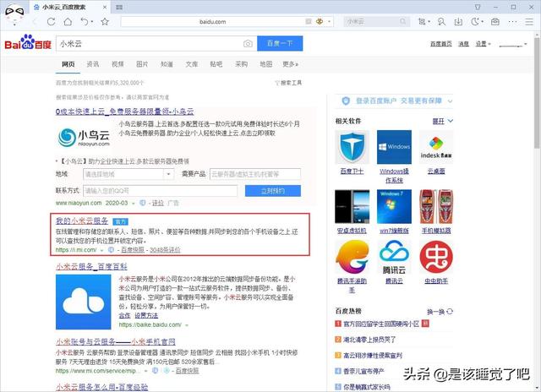The height and width of the screenshot is (392, 541).
Task: Switch to the 视频 tab
Action: point(117,64)
